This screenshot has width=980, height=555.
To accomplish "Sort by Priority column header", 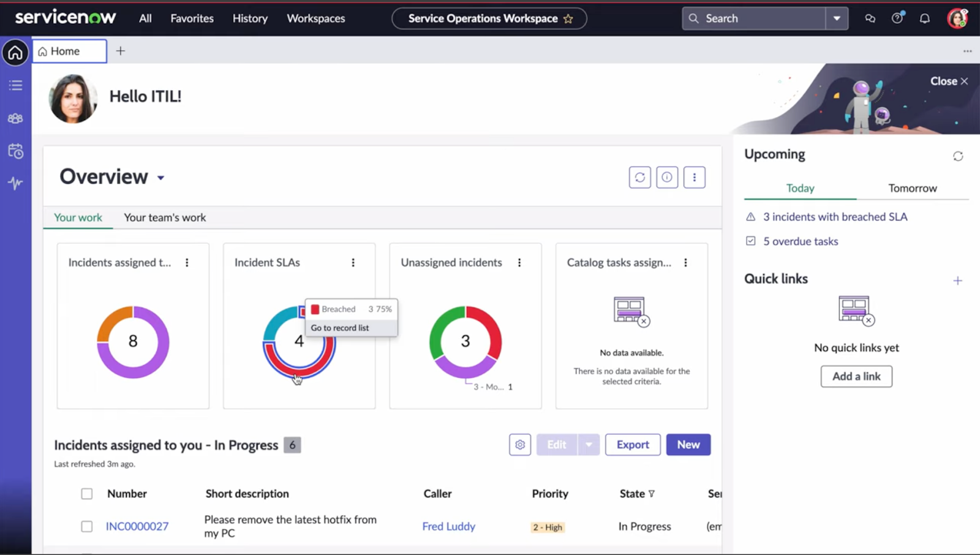I will tap(550, 494).
